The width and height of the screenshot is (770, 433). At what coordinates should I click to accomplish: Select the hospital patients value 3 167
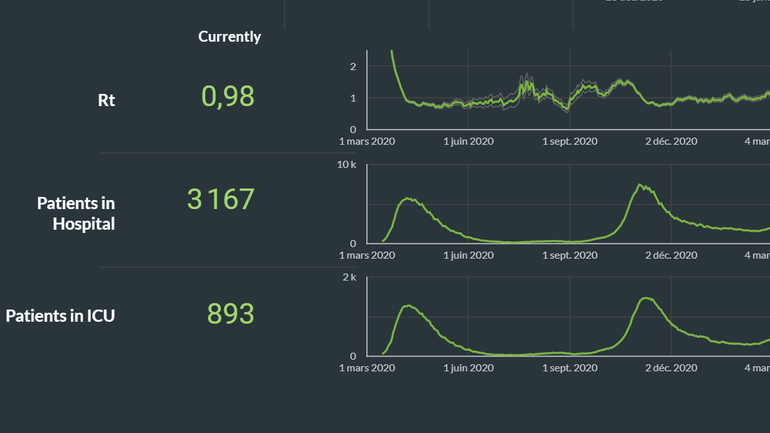pos(221,199)
